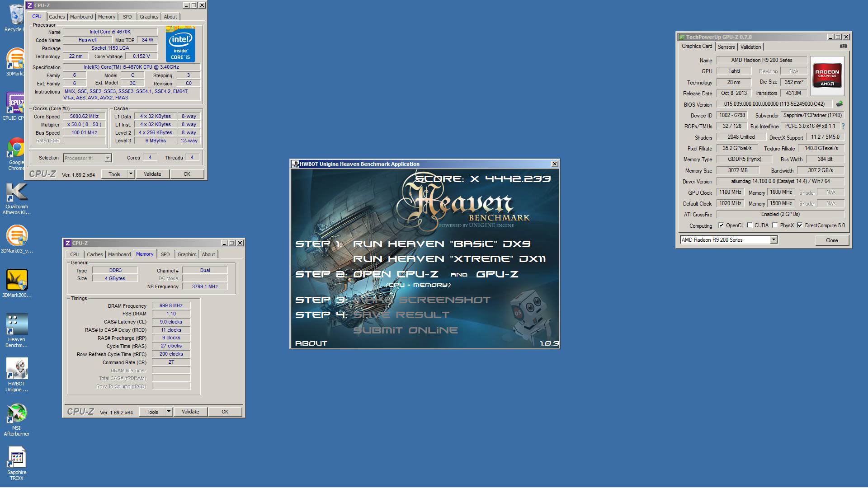Open the AMD Radeon R9 200 Series dropdown
This screenshot has width=868, height=488.
[x=774, y=240]
